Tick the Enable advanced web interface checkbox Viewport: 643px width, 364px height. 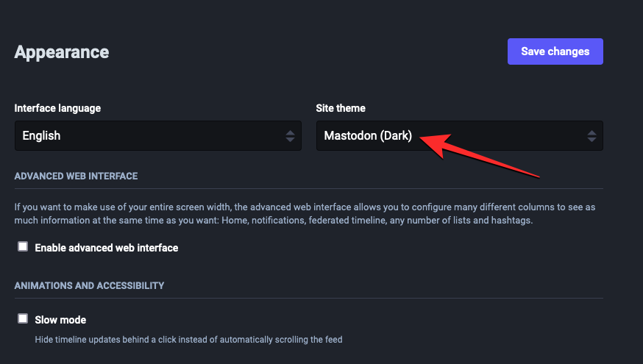23,247
